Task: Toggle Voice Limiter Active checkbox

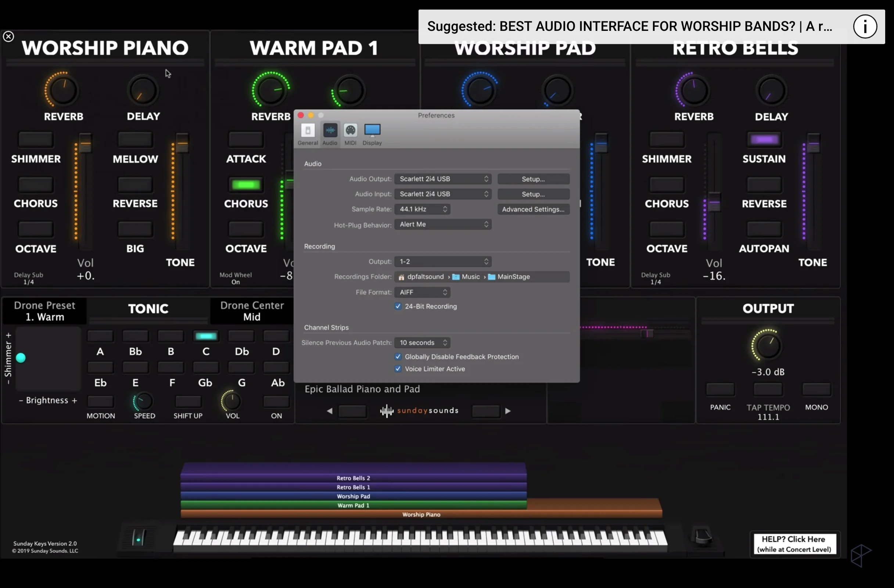Action: pos(398,369)
